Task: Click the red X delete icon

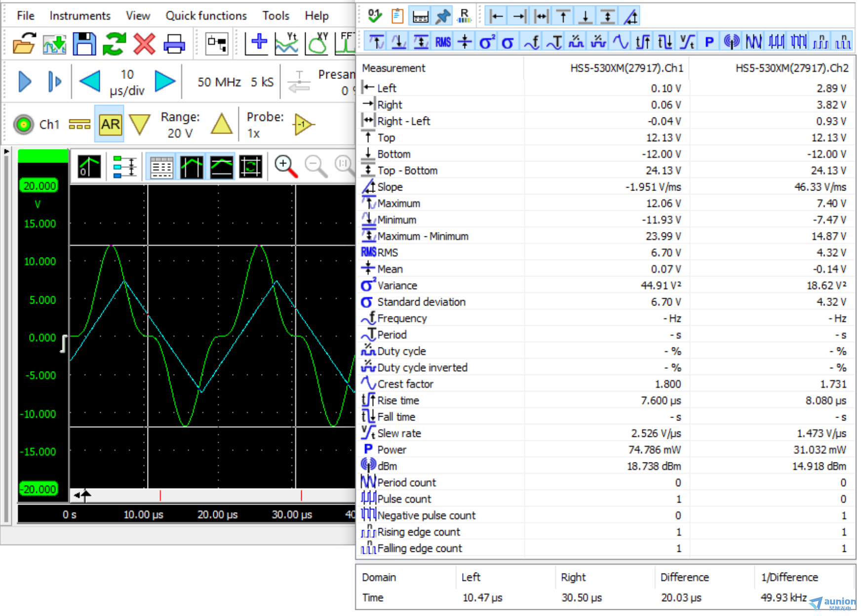Action: [x=144, y=44]
